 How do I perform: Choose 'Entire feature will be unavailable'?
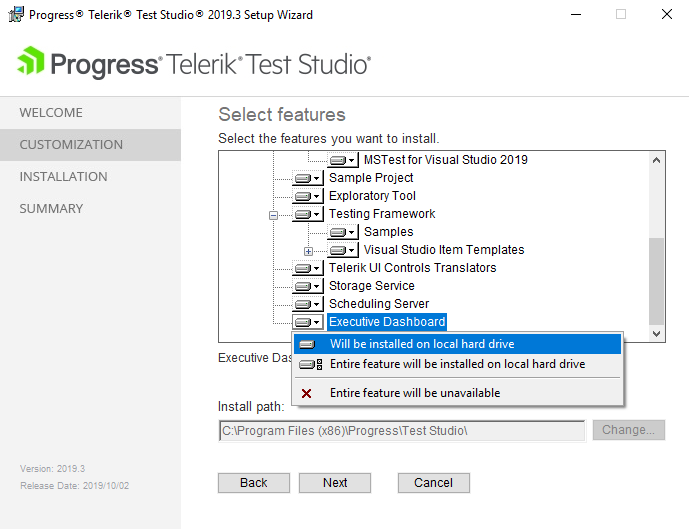(457, 393)
